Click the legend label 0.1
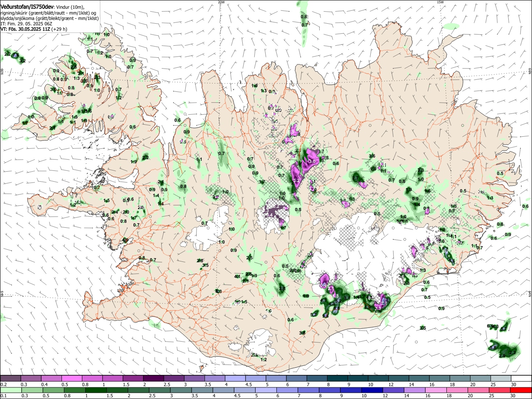This screenshot has height=399, width=532. click(3, 395)
